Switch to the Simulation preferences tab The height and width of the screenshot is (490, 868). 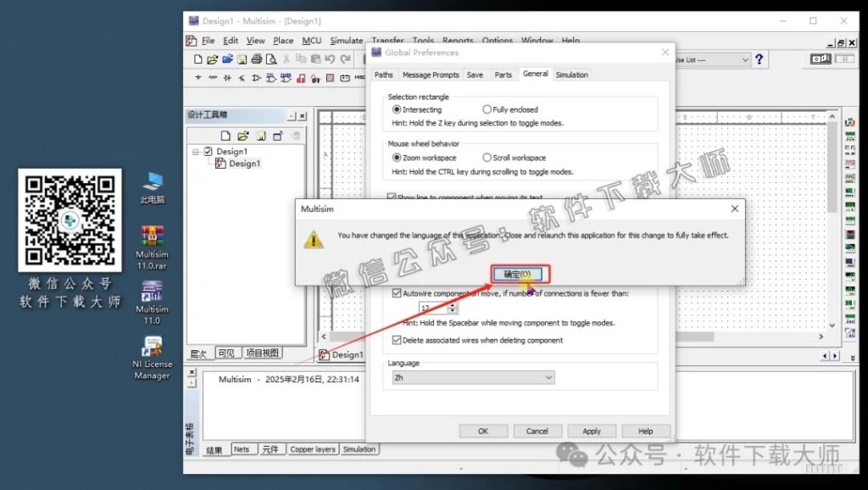coord(571,75)
